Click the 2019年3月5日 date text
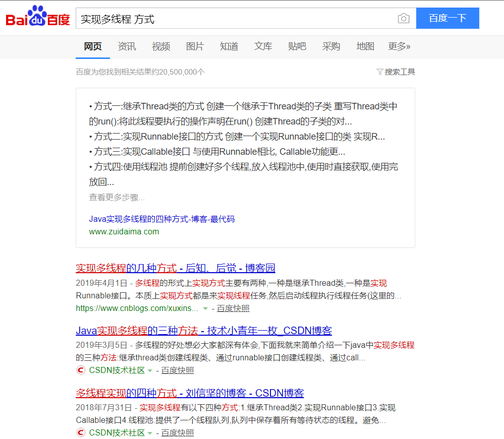The height and width of the screenshot is (439, 504). 101,345
